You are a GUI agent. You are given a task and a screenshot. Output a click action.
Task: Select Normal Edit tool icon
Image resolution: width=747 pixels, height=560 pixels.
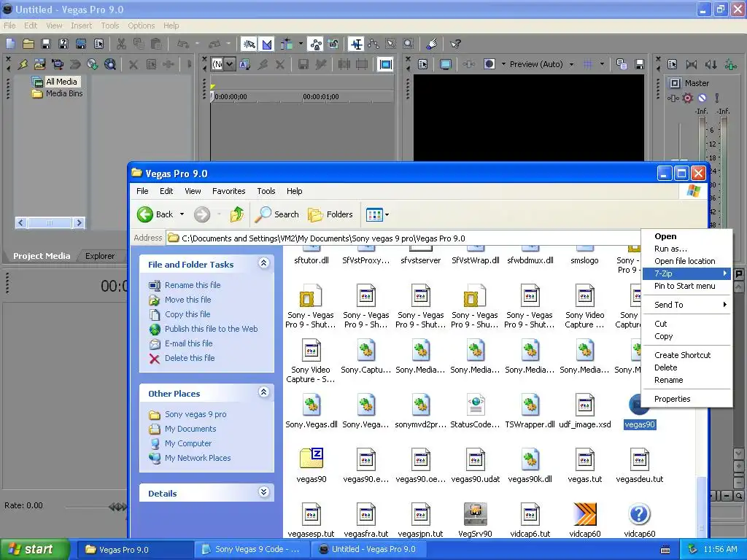pyautogui.click(x=356, y=44)
